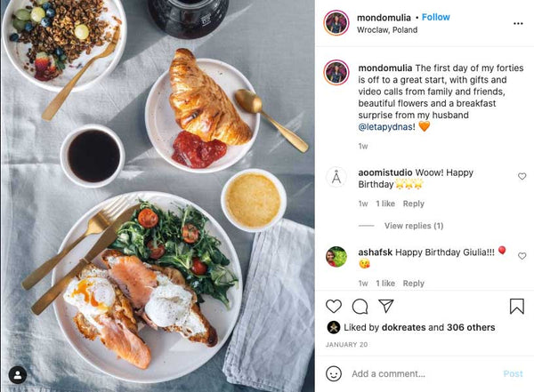The width and height of the screenshot is (534, 392).
Task: Open the comment speech bubble icon
Action: [x=360, y=307]
